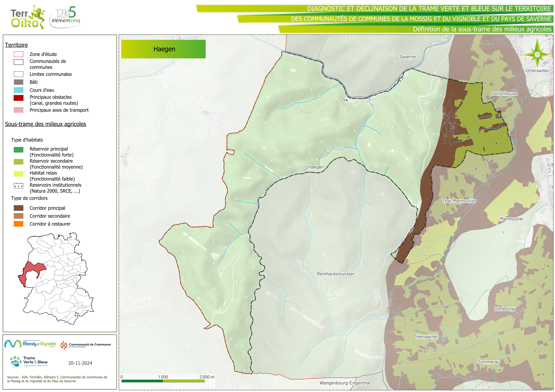555x392 pixels.
Task: Click the Corridor à restaurer orange swatch
Action: [18, 224]
